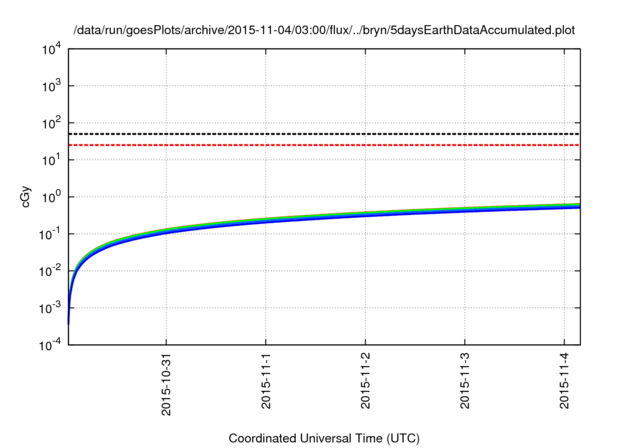Click the 10^-3 y-axis tick label

point(50,308)
